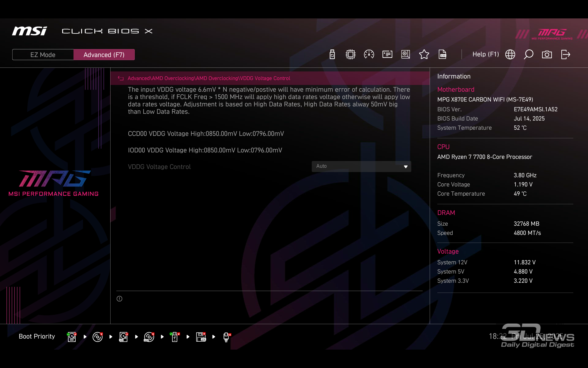
Task: Select the hard disk boot priority icon
Action: pos(72,337)
